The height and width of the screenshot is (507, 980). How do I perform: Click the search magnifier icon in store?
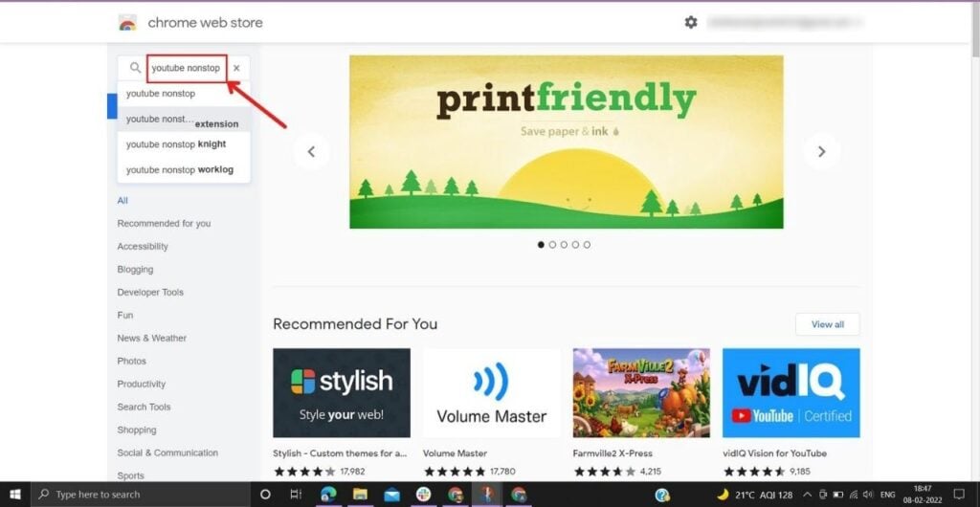(135, 67)
